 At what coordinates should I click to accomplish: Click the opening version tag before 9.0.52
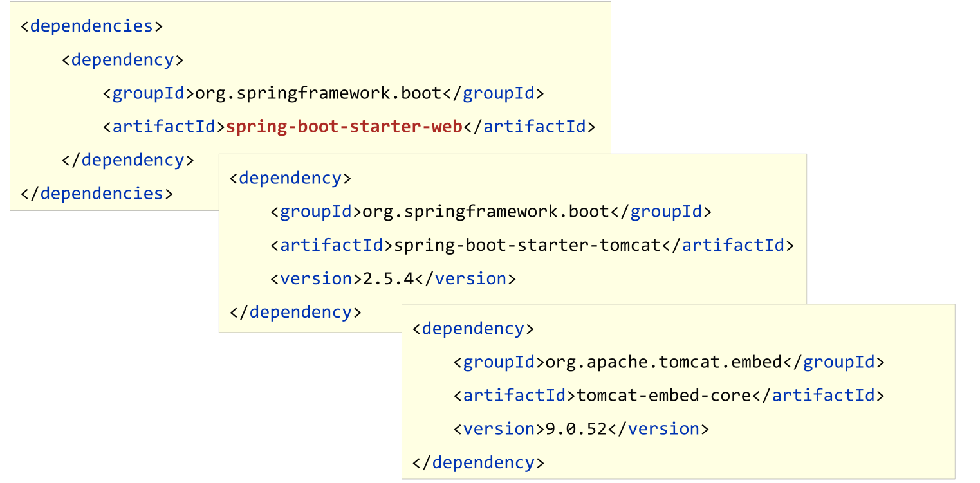pyautogui.click(x=499, y=429)
